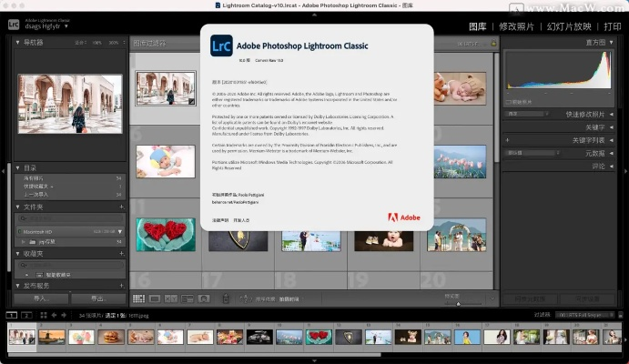The height and width of the screenshot is (364, 629).
Task: Open Survey view in toolbar
Action: coord(186,298)
